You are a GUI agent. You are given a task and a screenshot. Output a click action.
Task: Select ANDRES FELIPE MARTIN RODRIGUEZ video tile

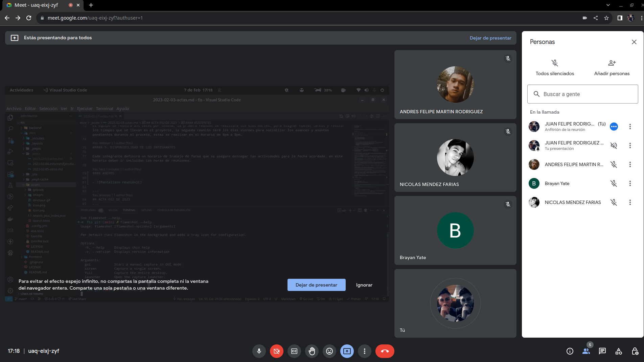tap(455, 85)
